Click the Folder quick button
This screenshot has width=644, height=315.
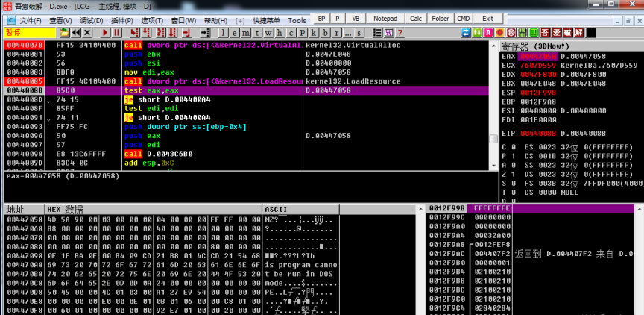[441, 19]
